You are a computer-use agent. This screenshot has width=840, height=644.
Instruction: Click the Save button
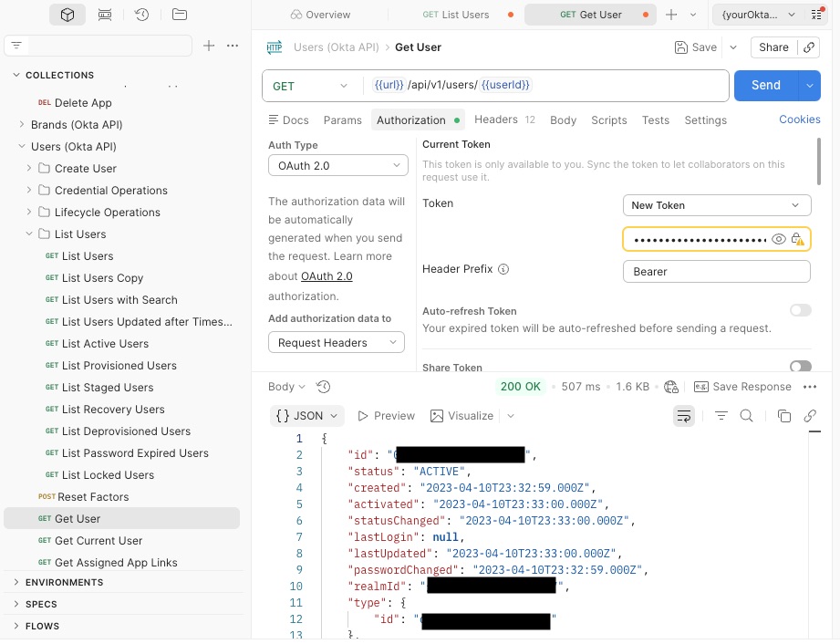(695, 47)
